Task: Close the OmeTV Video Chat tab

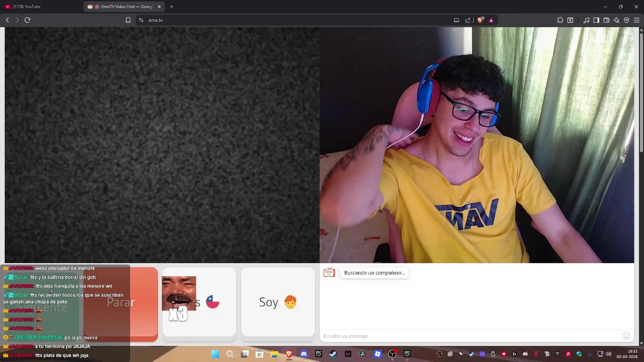Action: tap(159, 7)
